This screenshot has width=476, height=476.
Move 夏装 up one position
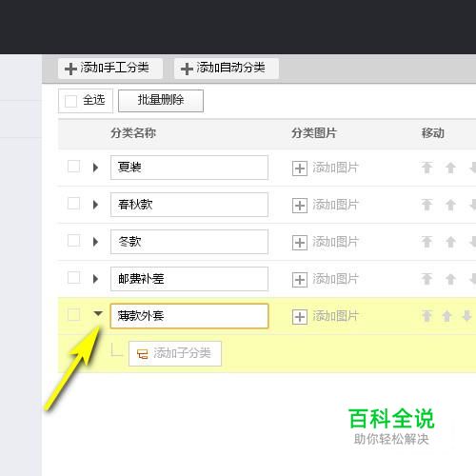pyautogui.click(x=450, y=168)
